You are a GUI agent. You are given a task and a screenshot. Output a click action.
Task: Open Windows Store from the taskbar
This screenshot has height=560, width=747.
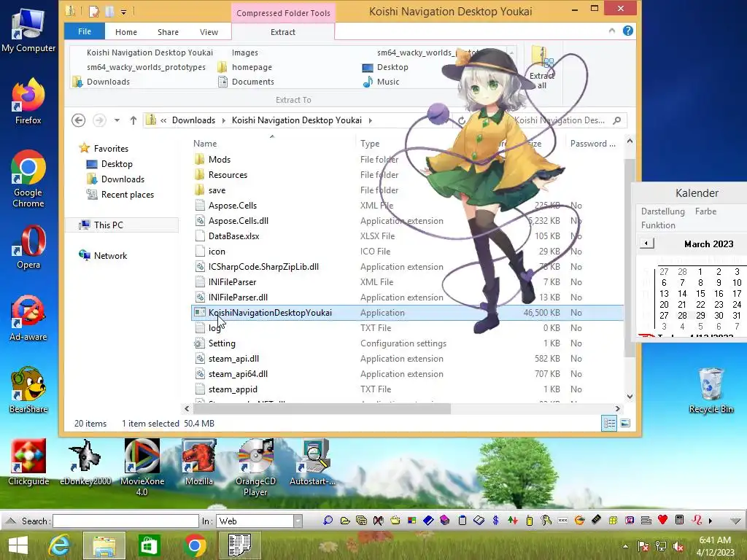click(149, 545)
